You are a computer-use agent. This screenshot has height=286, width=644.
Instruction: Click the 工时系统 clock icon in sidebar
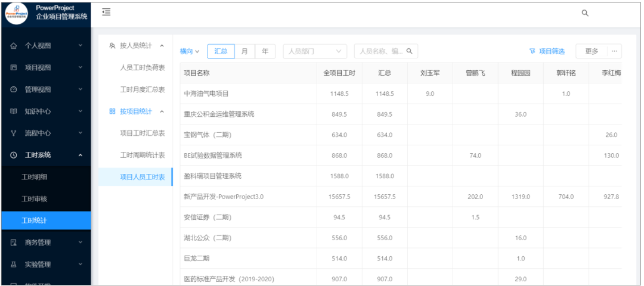(x=14, y=155)
